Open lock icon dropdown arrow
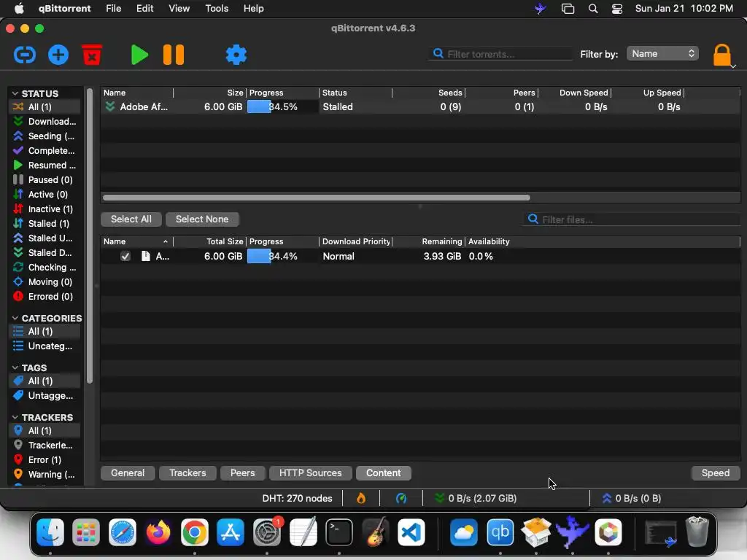The height and width of the screenshot is (560, 747). [734, 66]
